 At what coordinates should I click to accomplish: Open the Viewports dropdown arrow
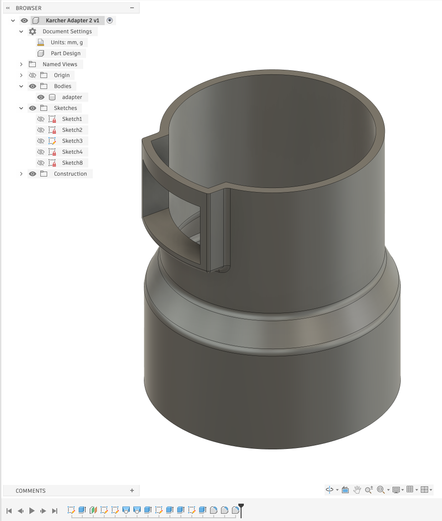point(431,490)
